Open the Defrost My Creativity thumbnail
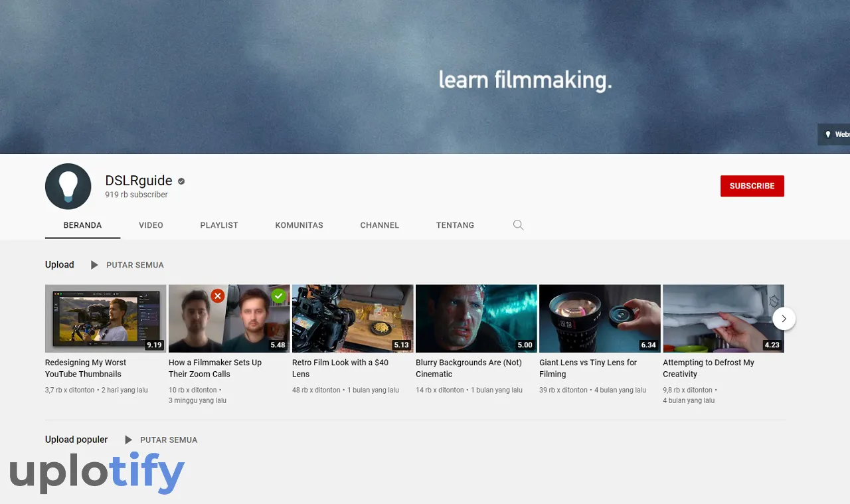This screenshot has height=504, width=850. click(x=723, y=318)
